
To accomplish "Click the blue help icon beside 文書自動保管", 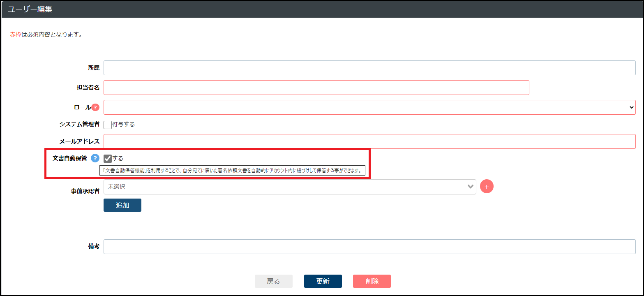I will pos(95,158).
